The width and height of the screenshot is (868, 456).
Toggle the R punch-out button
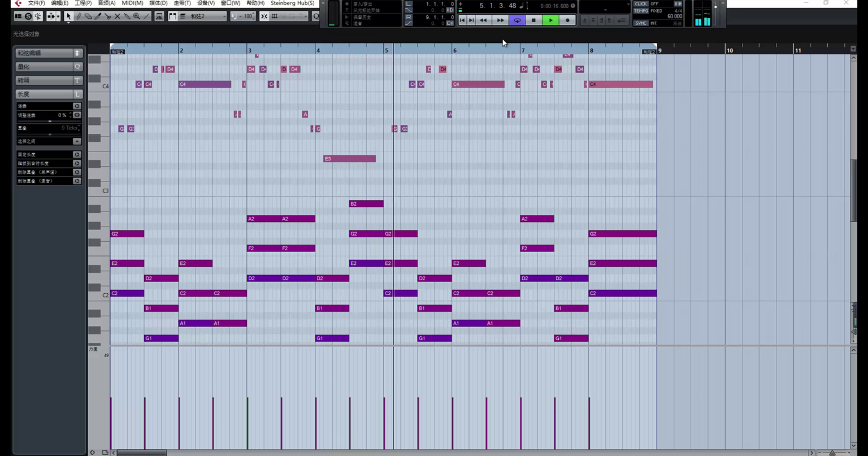pos(409,17)
